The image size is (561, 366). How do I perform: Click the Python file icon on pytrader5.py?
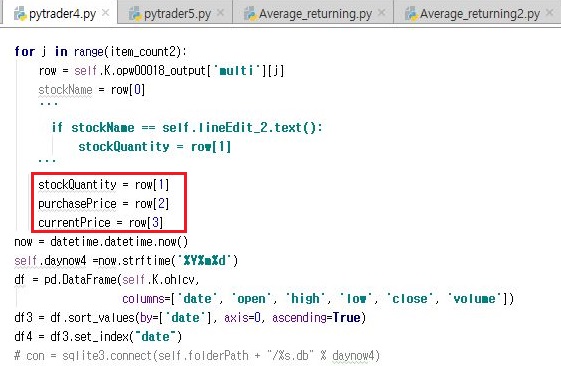[135, 14]
